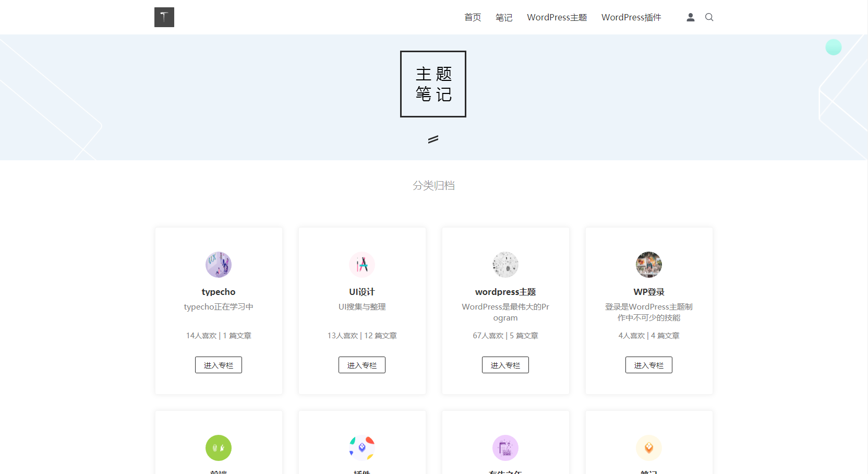Open the site search
This screenshot has height=474, width=868.
(709, 17)
